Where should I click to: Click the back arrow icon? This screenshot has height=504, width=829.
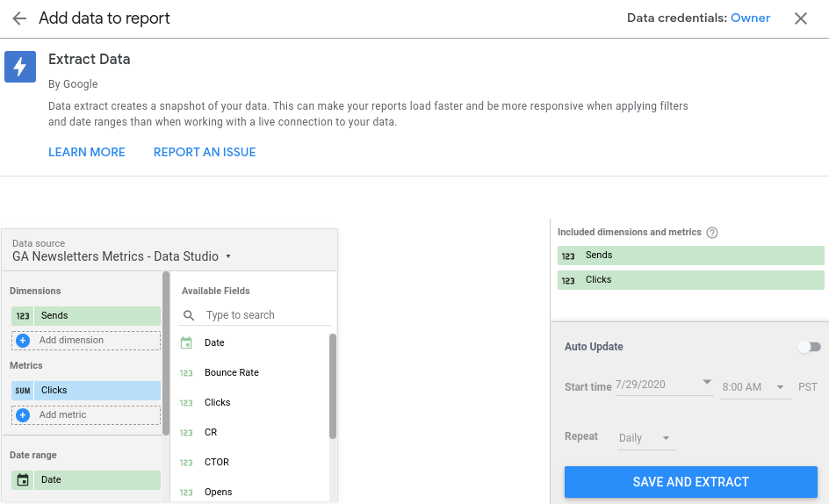19,18
